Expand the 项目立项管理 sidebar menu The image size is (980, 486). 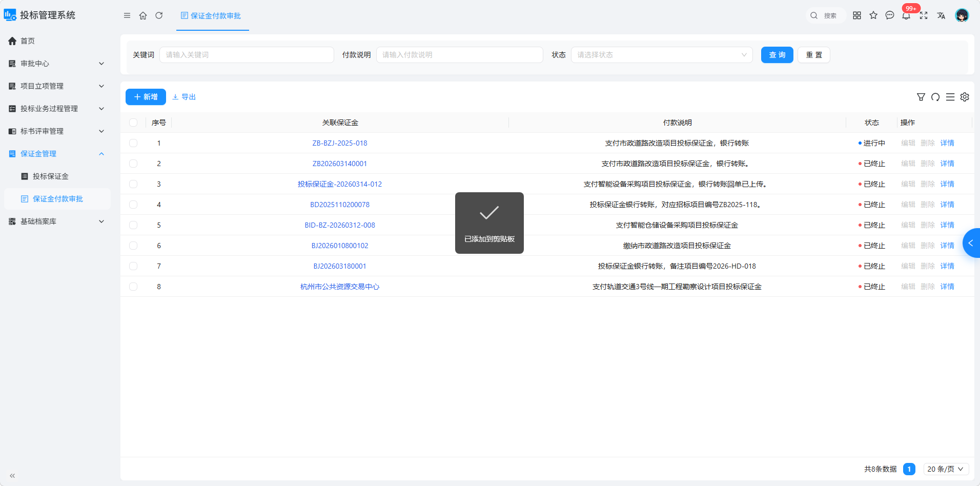57,86
